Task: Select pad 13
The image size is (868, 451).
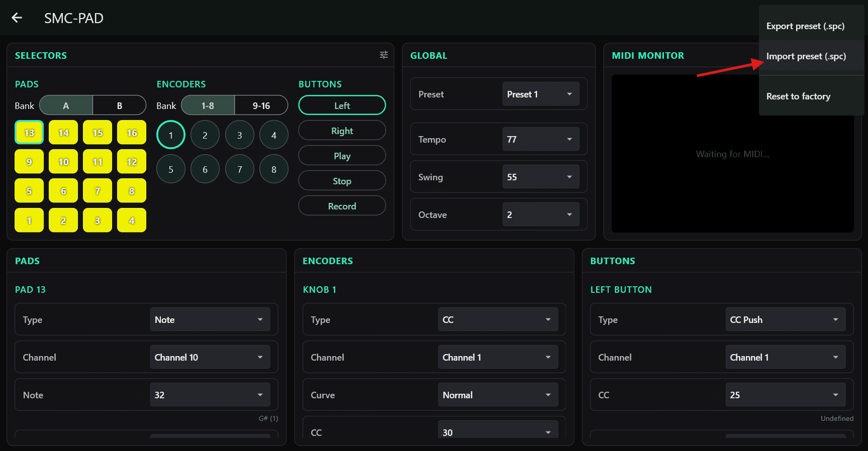Action: pos(29,133)
